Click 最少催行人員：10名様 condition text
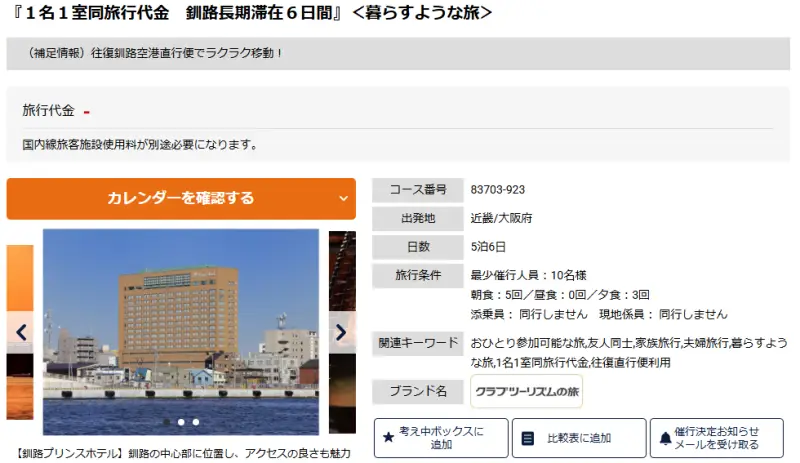The image size is (800, 463). click(528, 276)
